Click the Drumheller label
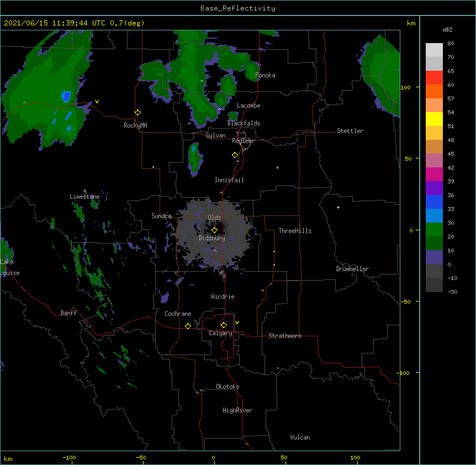 pos(352,269)
